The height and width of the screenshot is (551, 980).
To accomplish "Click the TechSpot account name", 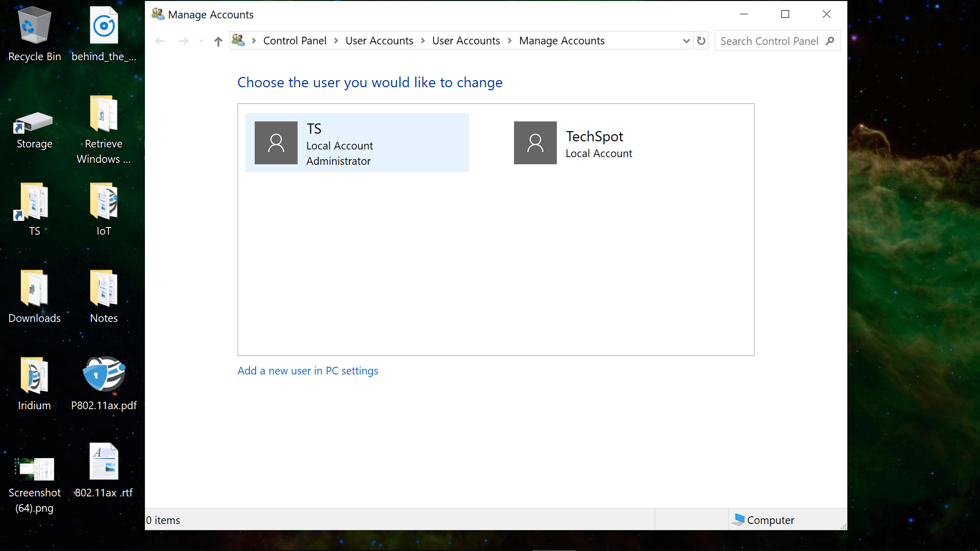I will point(594,137).
